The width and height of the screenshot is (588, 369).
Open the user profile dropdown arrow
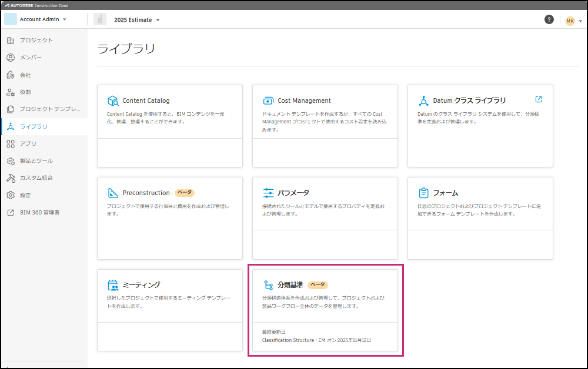pyautogui.click(x=580, y=21)
